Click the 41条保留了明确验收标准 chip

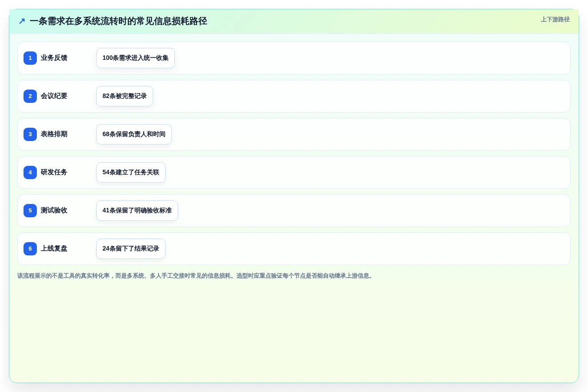click(137, 211)
